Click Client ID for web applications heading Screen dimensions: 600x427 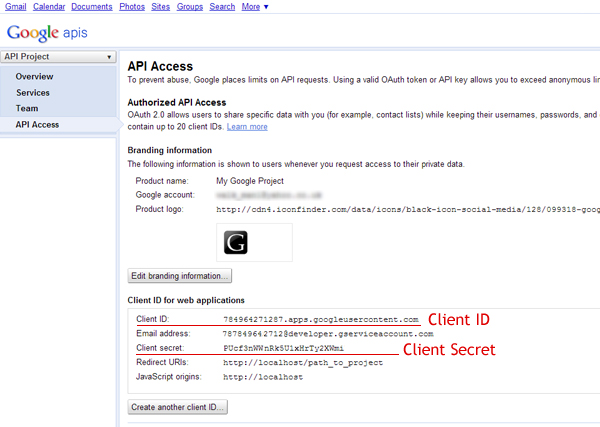tap(186, 300)
